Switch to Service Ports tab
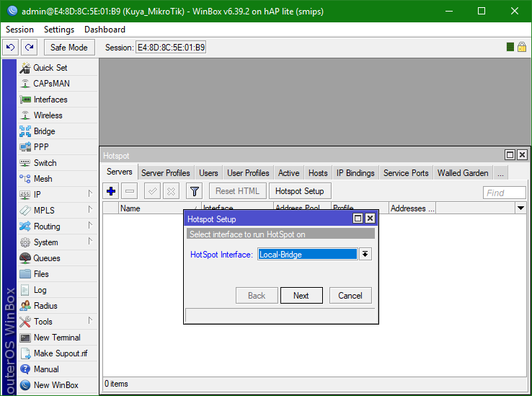Image resolution: width=532 pixels, height=396 pixels. [406, 173]
